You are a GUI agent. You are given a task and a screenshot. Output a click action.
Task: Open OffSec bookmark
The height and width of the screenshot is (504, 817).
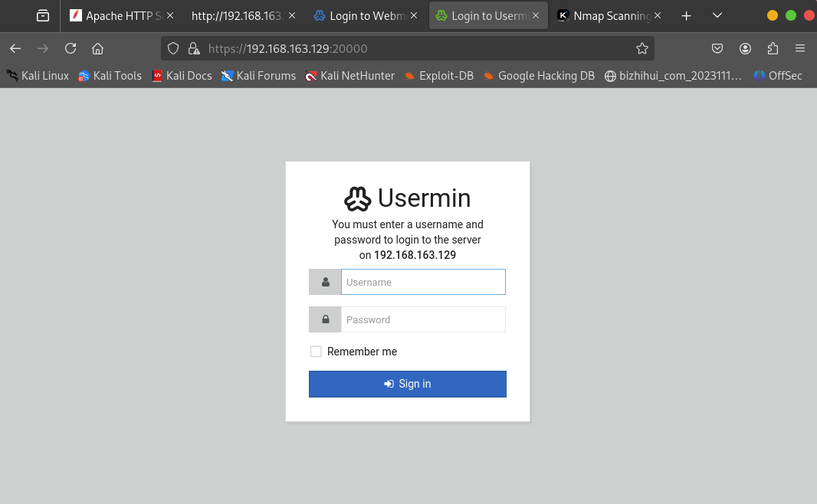pyautogui.click(x=778, y=76)
